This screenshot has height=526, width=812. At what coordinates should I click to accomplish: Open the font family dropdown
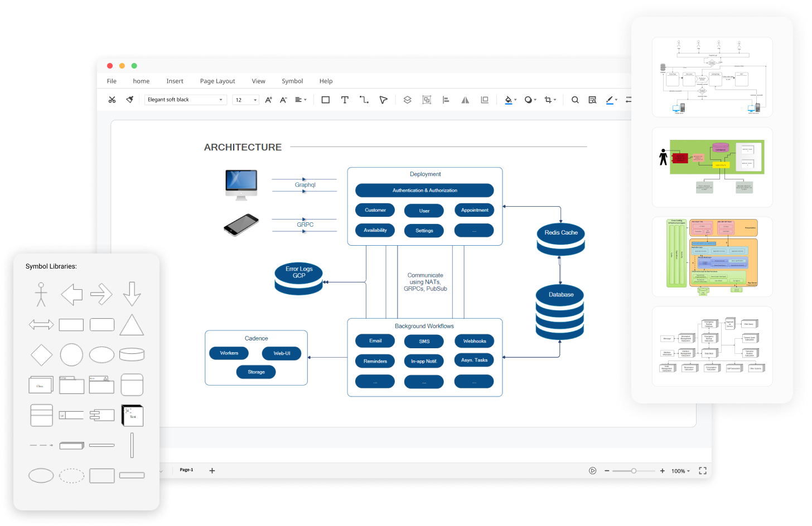coord(186,100)
